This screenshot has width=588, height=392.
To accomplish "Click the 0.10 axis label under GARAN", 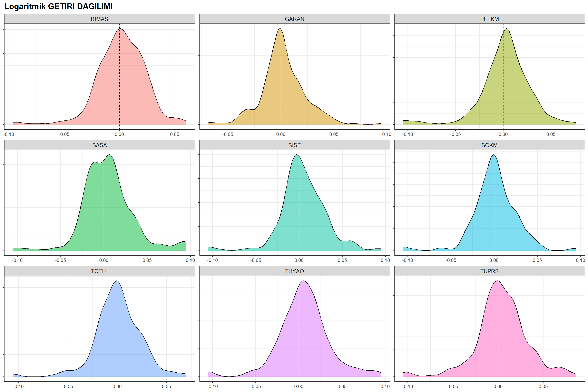I will [387, 134].
